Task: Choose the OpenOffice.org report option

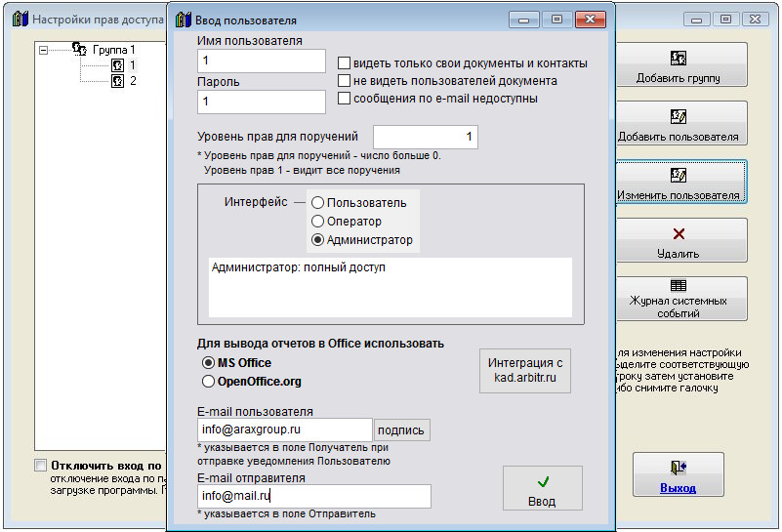Action: [x=208, y=382]
